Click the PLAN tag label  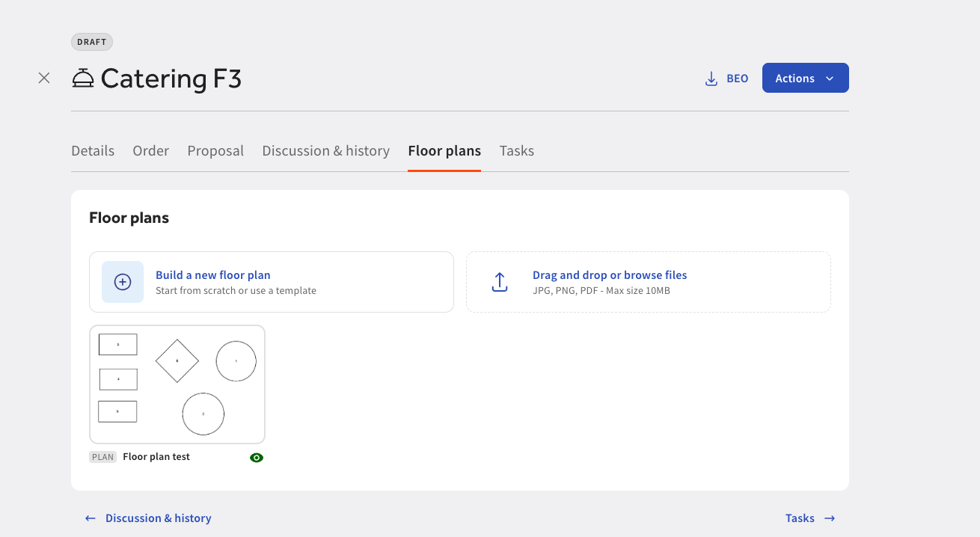[103, 457]
